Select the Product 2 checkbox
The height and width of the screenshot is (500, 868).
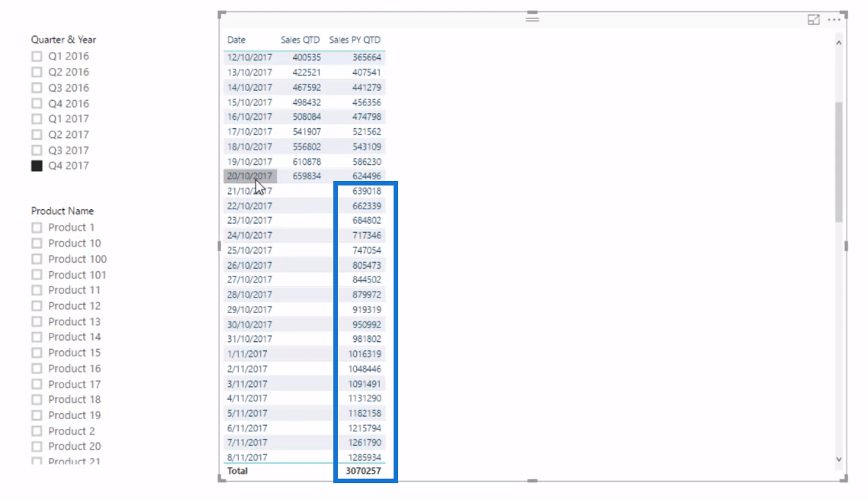pyautogui.click(x=37, y=431)
